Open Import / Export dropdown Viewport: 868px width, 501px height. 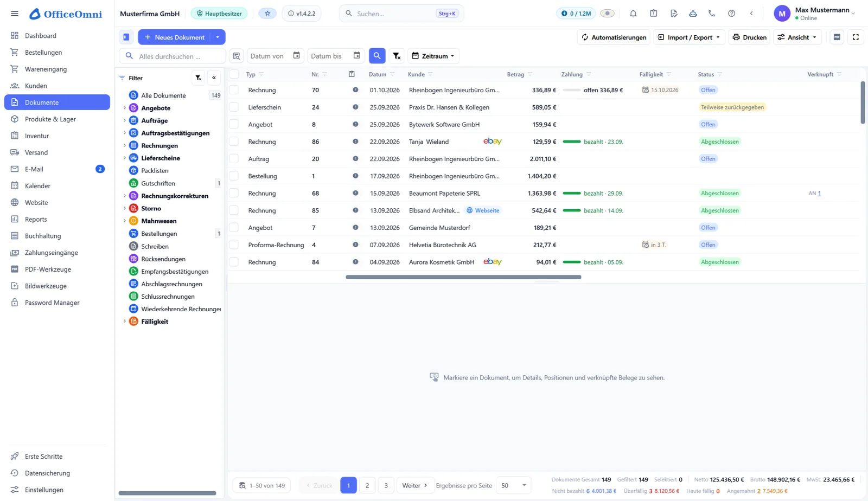[x=689, y=37]
